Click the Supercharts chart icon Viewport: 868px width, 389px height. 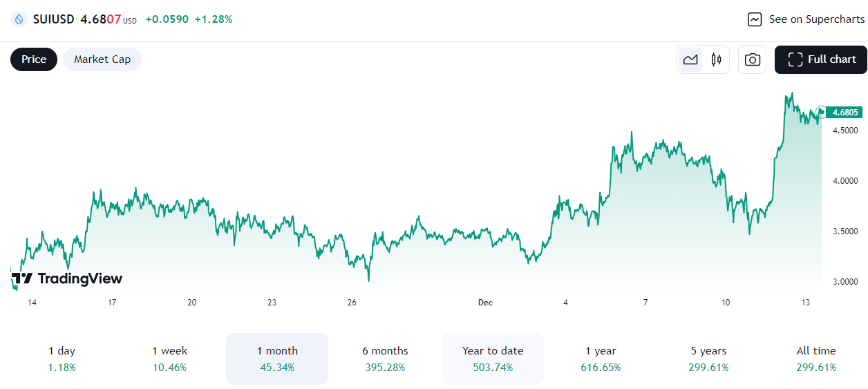[755, 19]
